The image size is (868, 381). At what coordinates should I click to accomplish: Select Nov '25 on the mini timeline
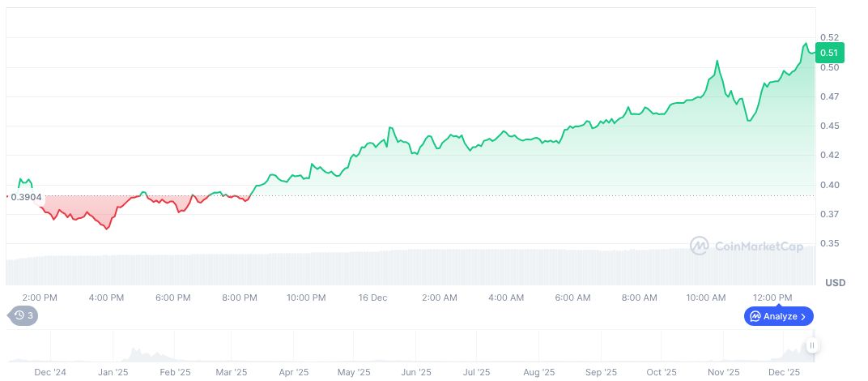[x=723, y=372]
